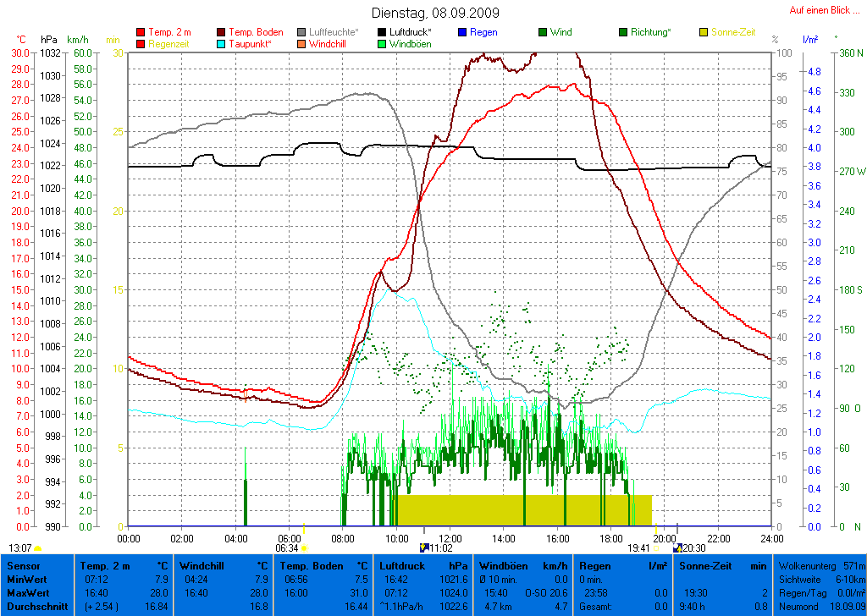
Task: Click the cyan Taupunkt legend square
Action: 222,44
